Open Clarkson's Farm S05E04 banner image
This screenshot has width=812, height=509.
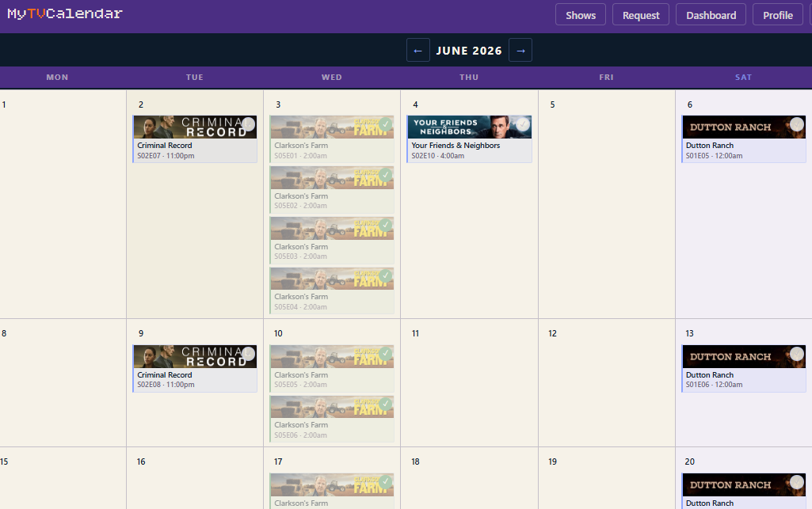pyautogui.click(x=332, y=279)
